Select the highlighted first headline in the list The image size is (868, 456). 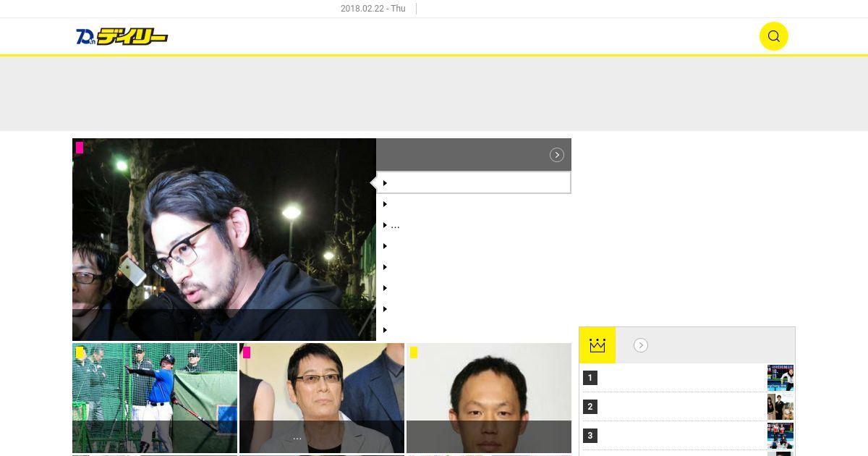[x=474, y=182]
